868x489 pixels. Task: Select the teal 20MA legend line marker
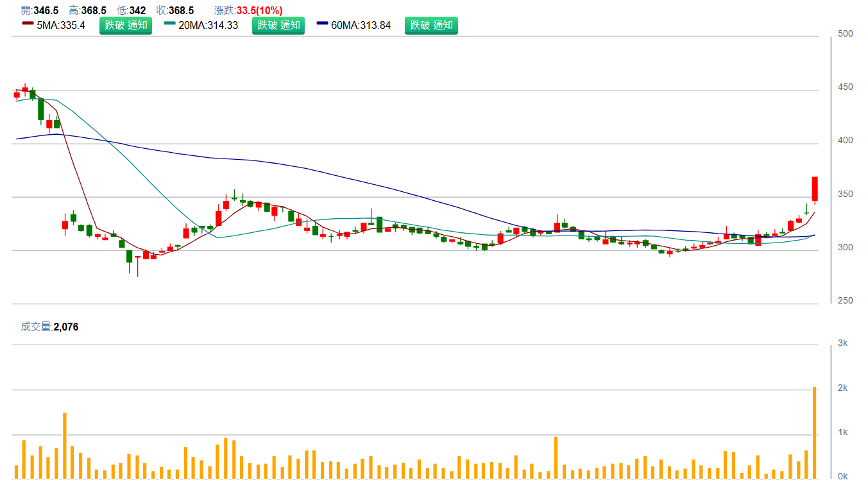[170, 26]
